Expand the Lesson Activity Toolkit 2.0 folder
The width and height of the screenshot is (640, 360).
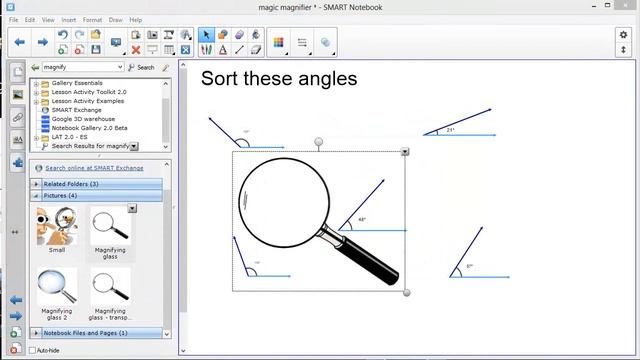tap(36, 93)
